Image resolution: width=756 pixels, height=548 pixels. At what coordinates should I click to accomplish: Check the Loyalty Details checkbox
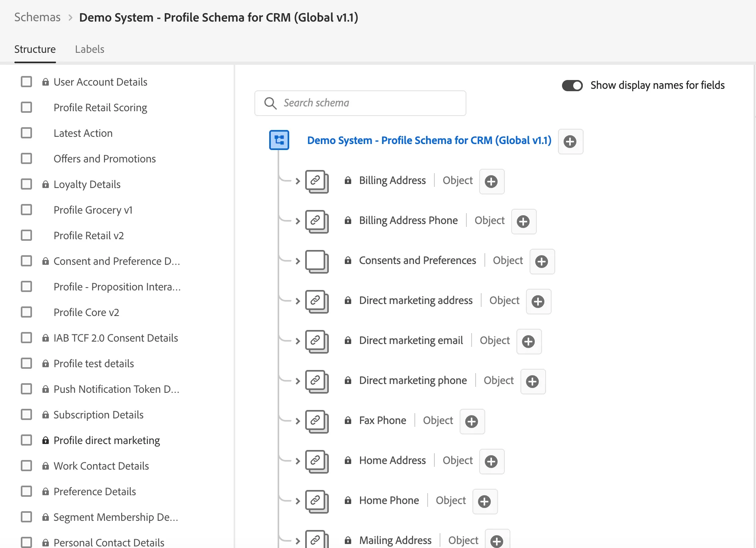click(26, 184)
